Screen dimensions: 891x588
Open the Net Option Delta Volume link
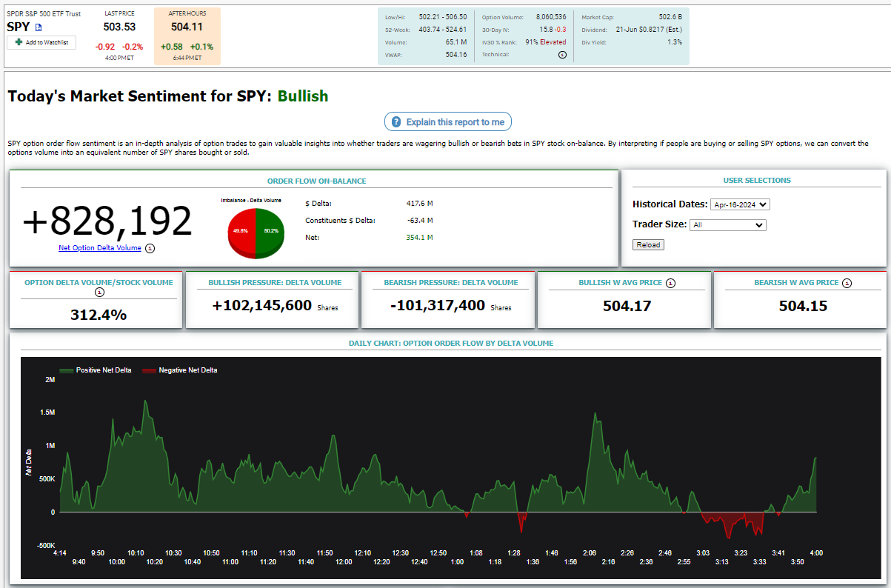(100, 248)
